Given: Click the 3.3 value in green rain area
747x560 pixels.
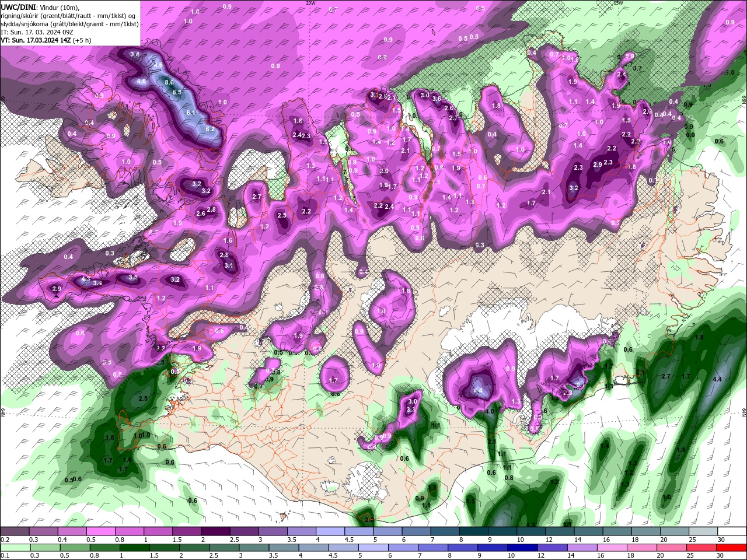Looking at the screenshot, I should click(x=411, y=409).
